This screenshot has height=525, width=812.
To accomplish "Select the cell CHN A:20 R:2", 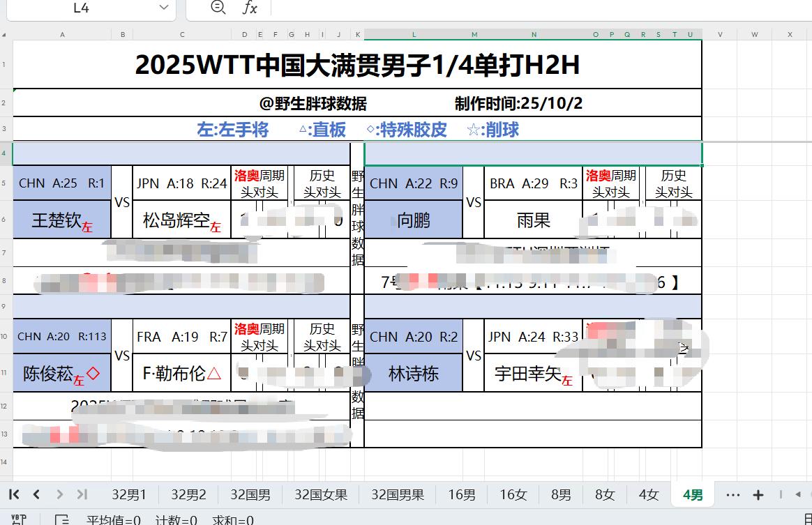I will 414,337.
